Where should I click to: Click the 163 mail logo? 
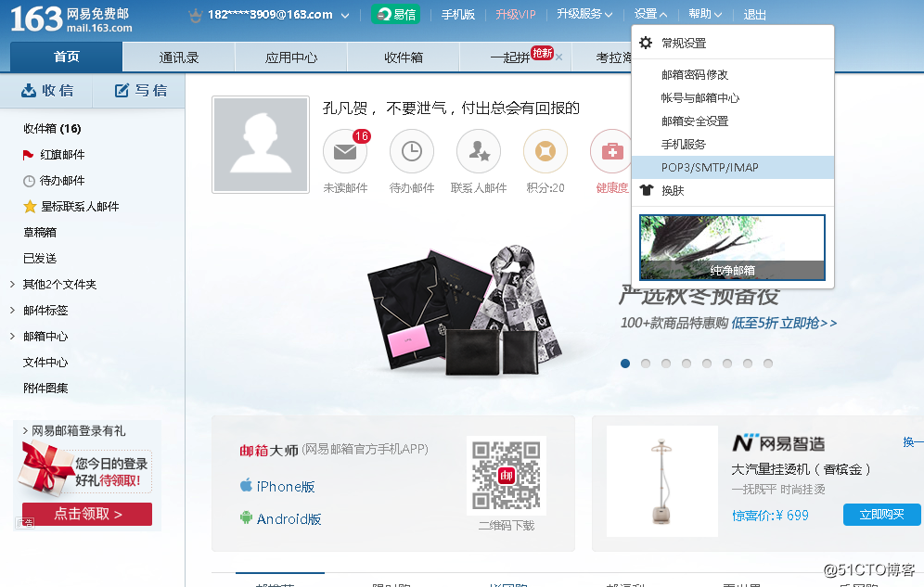tap(71, 19)
